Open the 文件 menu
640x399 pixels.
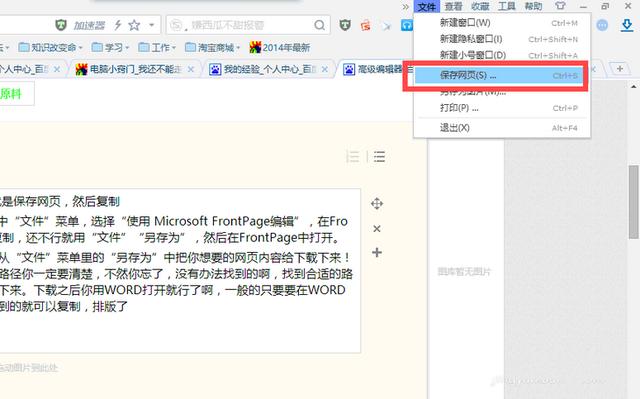click(x=427, y=7)
